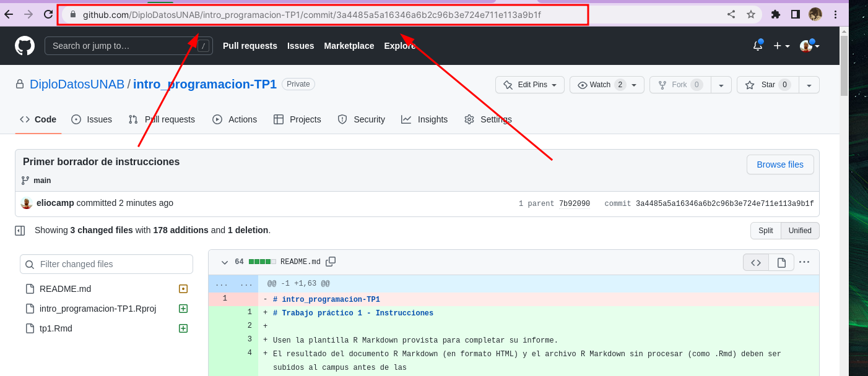Display the rich diff document icon
This screenshot has height=376, width=868.
point(781,262)
